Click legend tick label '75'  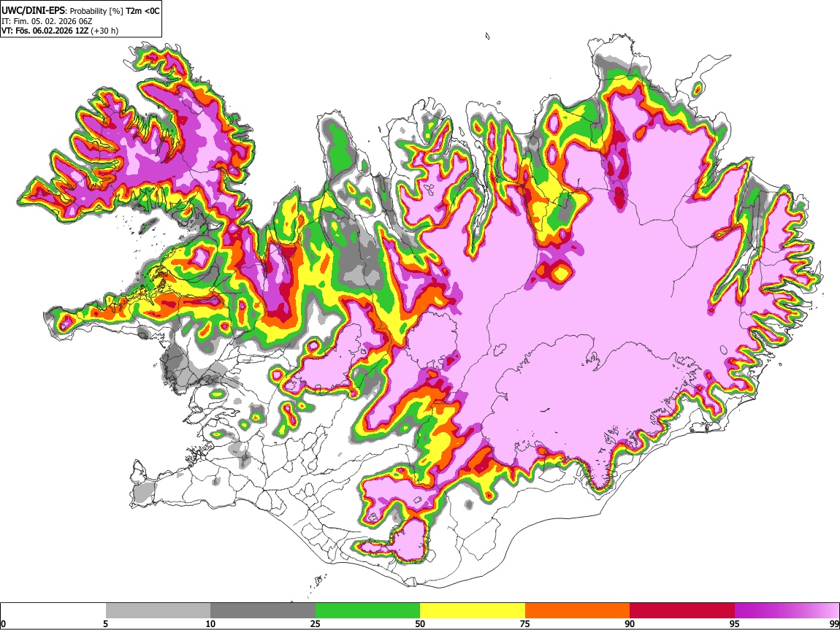[x=525, y=623]
